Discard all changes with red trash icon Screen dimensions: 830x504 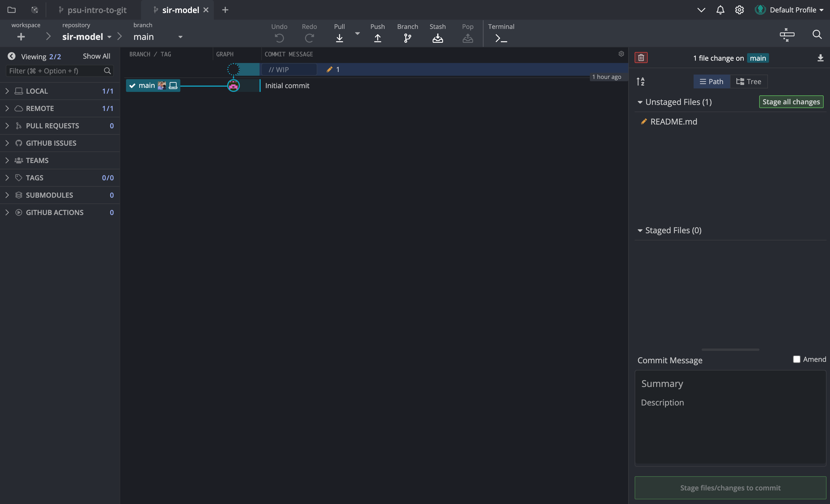coord(641,58)
